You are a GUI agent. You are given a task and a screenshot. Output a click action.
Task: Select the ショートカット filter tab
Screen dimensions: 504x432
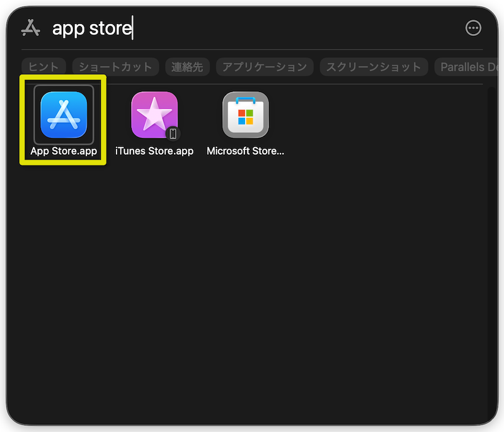[115, 66]
